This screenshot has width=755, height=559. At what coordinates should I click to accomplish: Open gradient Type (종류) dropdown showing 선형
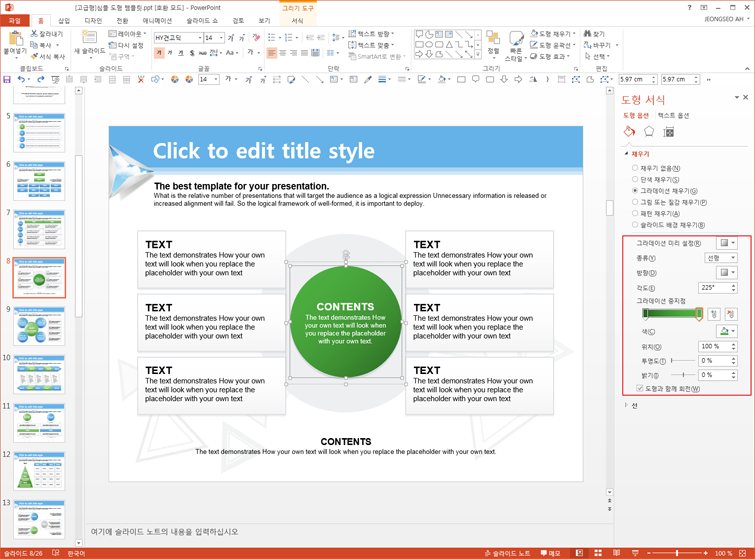tap(721, 258)
